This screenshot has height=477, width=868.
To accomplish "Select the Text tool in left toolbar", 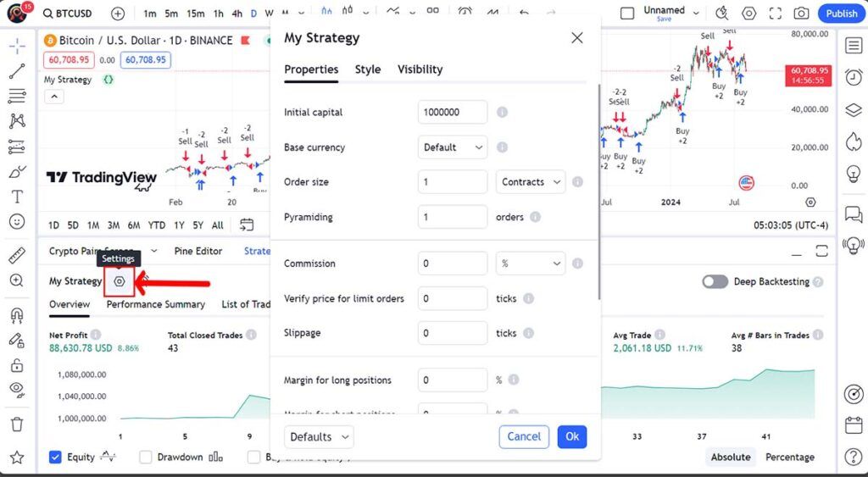I will point(17,197).
